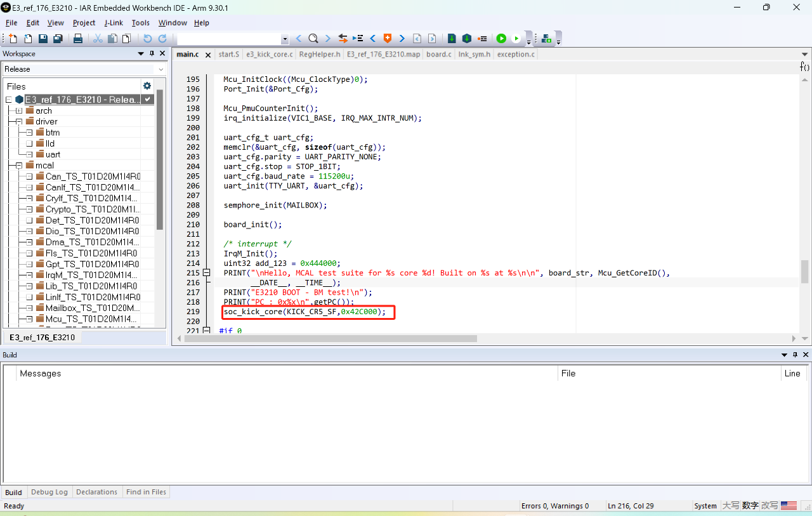This screenshot has width=812, height=516.
Task: Click the Print toolbar icon
Action: tap(78, 39)
